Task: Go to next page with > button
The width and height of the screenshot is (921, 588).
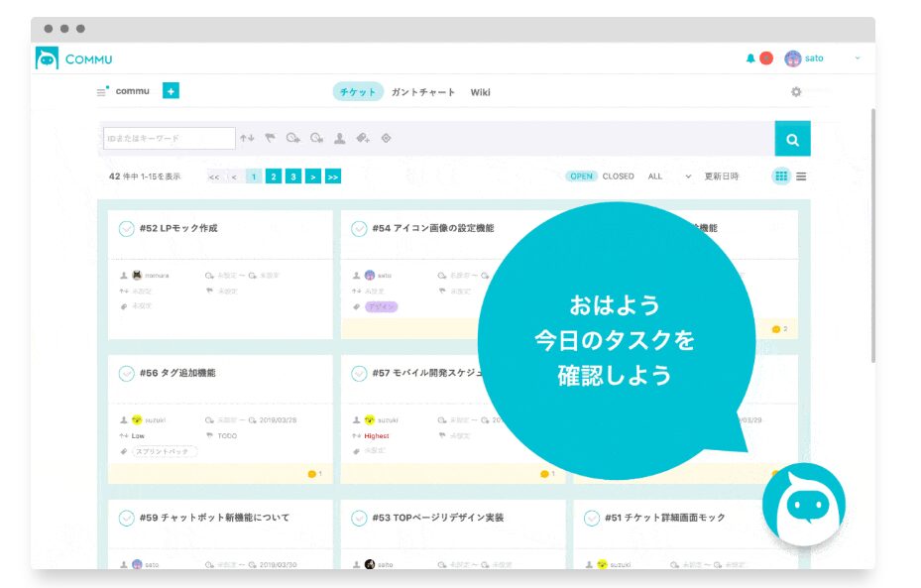Action: click(x=313, y=176)
